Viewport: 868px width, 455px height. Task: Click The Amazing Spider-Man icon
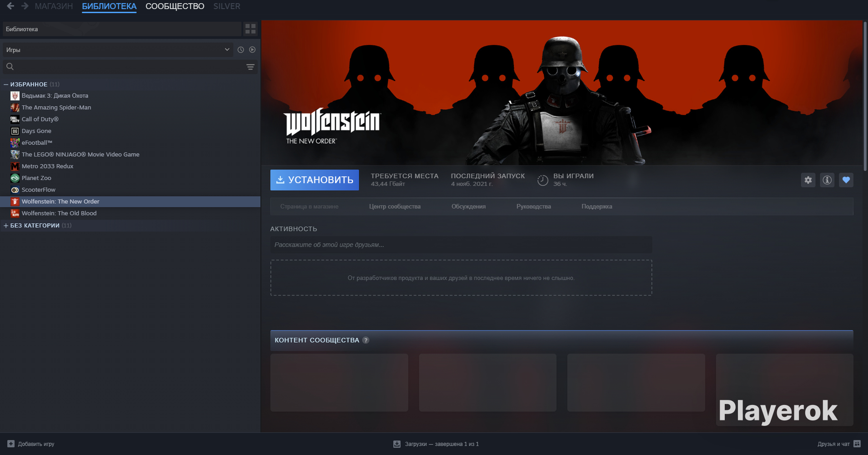[15, 107]
